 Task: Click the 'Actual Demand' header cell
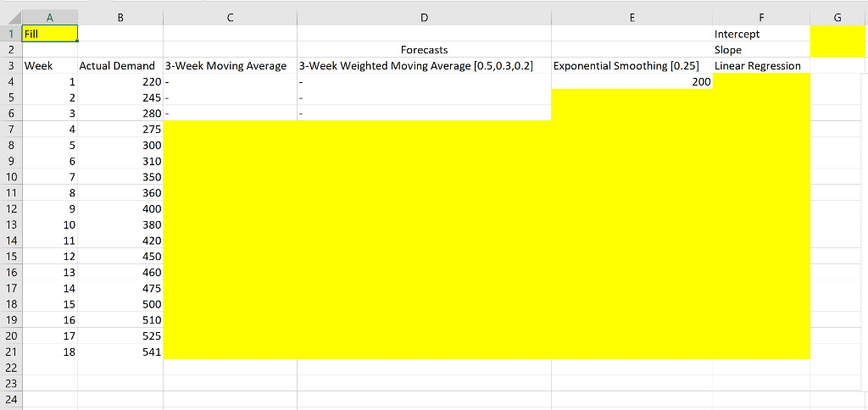[120, 66]
